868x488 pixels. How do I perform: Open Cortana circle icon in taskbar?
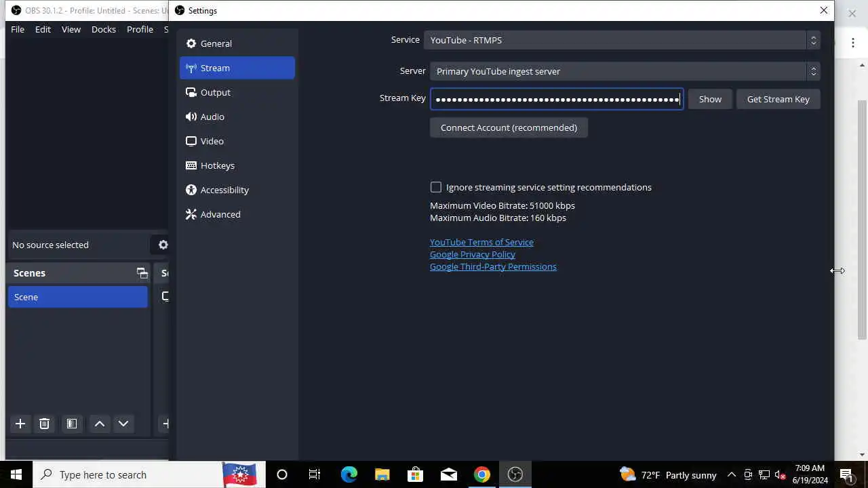[282, 474]
